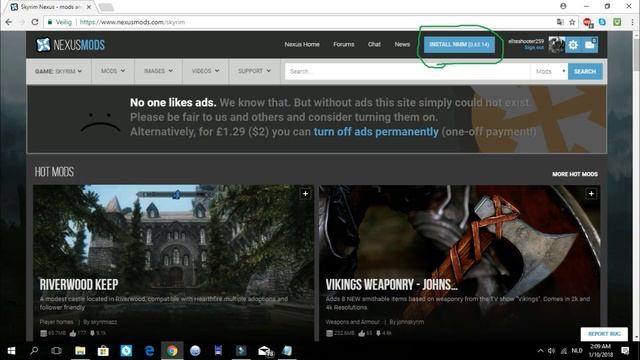
Task: Open the messages inbox icon
Action: (x=590, y=45)
